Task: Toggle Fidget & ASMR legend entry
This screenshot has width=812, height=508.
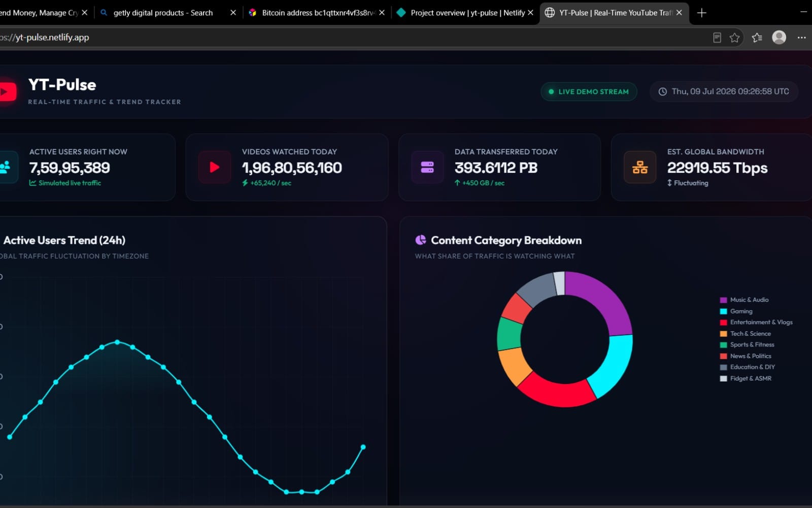Action: click(x=746, y=378)
